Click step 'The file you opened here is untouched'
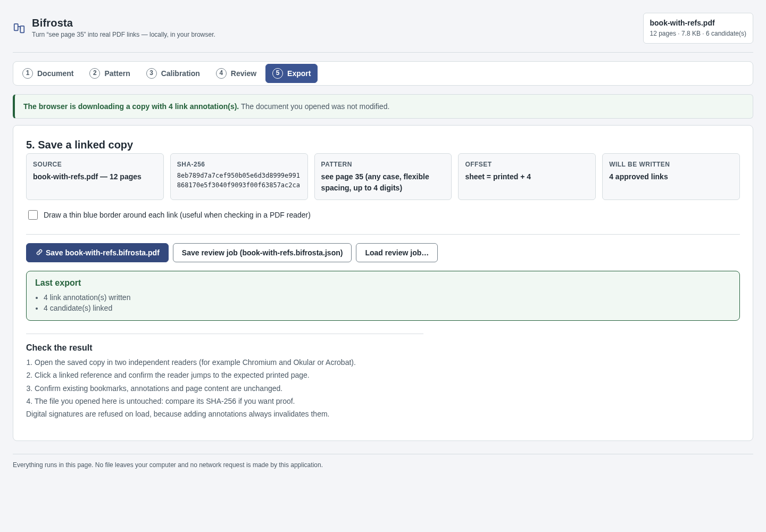Viewport: 766px width, 532px height. click(x=164, y=401)
